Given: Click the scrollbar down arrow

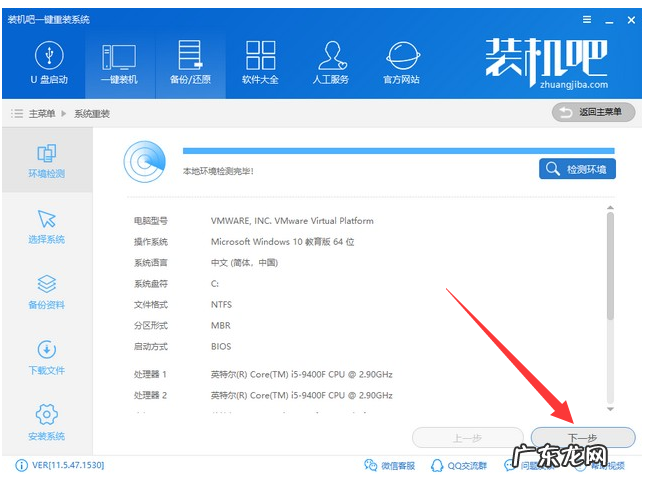Looking at the screenshot, I should point(611,409).
